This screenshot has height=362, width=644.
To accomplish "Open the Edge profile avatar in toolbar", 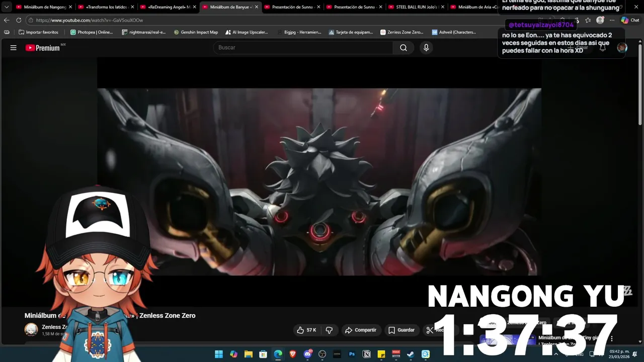I will [600, 20].
